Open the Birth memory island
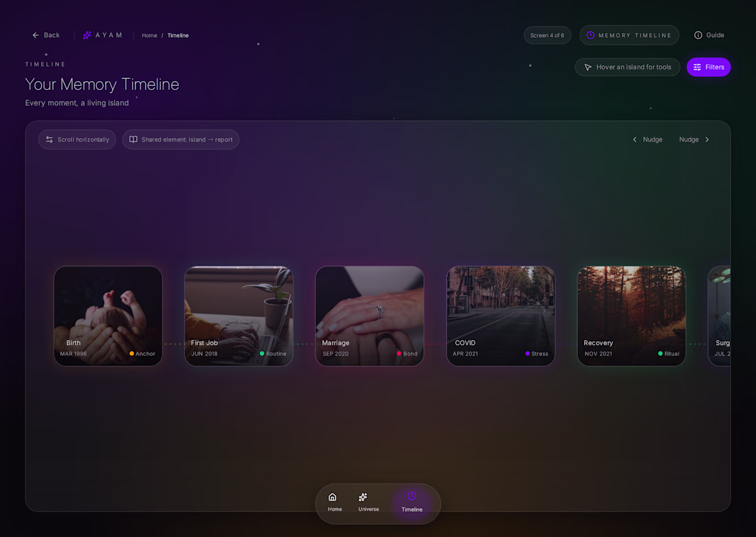The width and height of the screenshot is (756, 537). (108, 316)
